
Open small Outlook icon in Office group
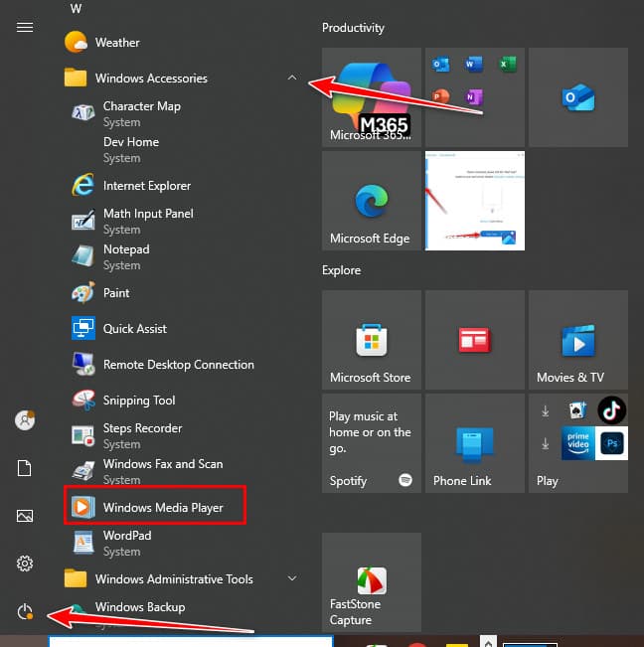coord(440,65)
